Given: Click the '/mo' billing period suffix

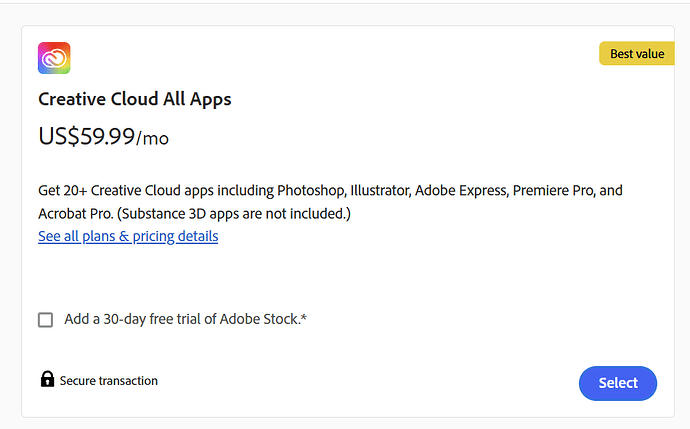Looking at the screenshot, I should 152,139.
